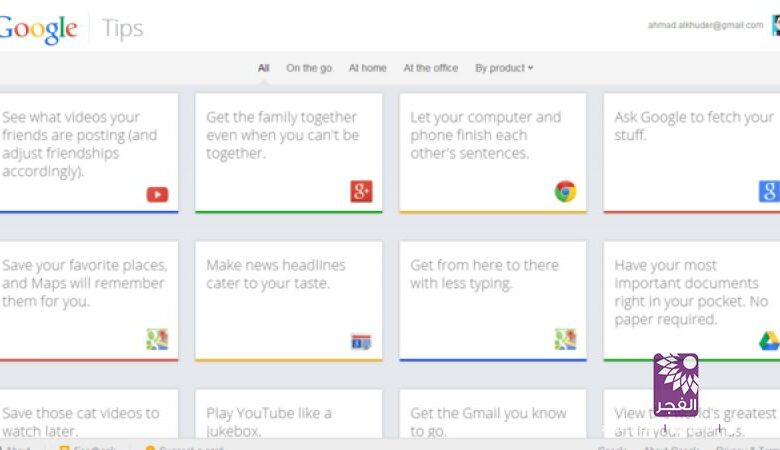The height and width of the screenshot is (450, 780).
Task: Click the Google+ icon on the family card
Action: pyautogui.click(x=361, y=192)
